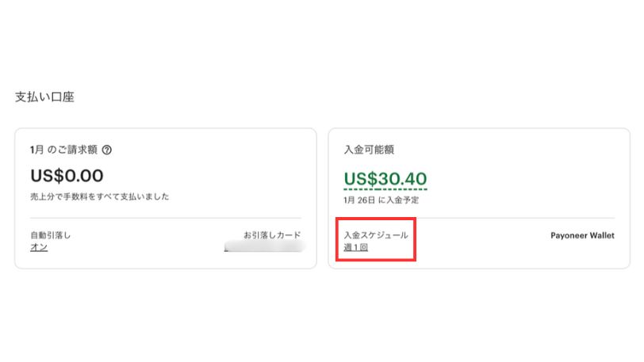The height and width of the screenshot is (362, 644).
Task: Click the 支払い口座 section heading
Action: [44, 97]
